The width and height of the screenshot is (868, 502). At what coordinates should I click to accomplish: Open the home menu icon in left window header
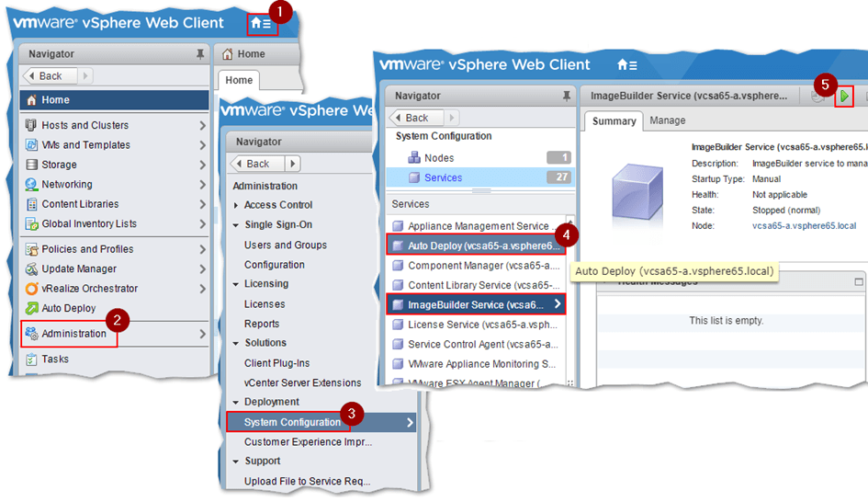[261, 23]
